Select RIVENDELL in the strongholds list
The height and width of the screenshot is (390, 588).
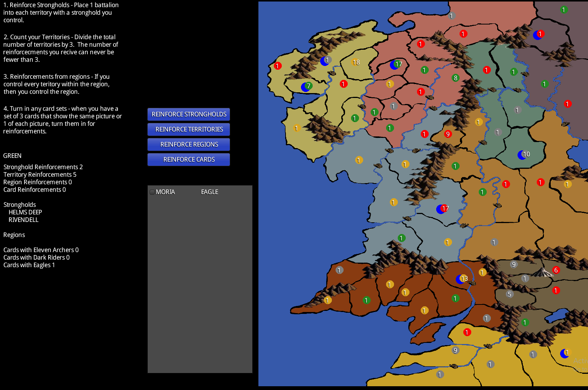click(23, 220)
